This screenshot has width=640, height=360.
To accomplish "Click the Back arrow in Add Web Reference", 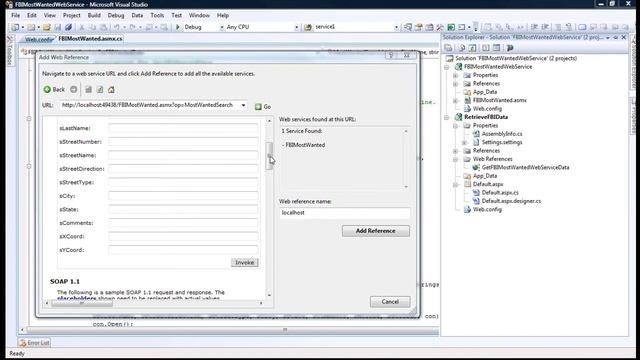I will (47, 89).
